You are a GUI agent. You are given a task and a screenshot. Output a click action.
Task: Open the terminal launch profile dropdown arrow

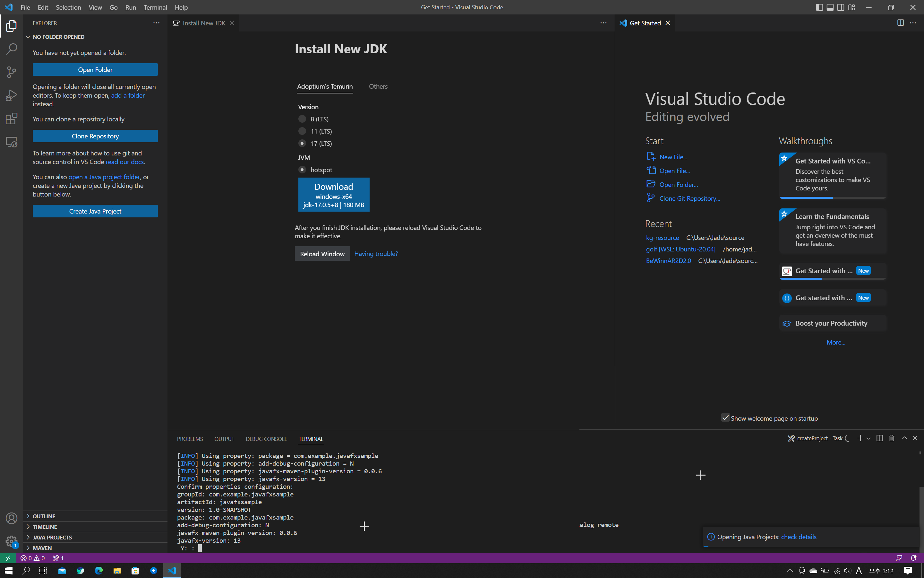click(868, 438)
